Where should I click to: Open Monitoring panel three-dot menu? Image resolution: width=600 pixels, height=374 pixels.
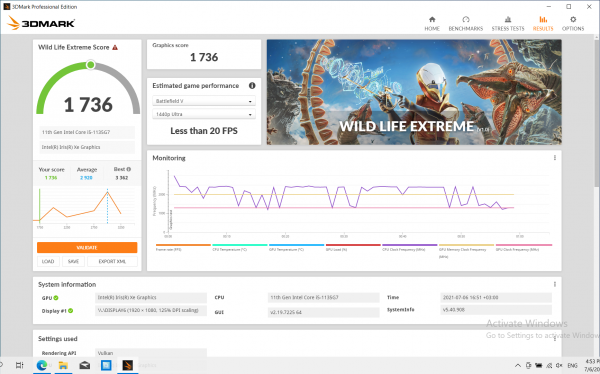coord(554,158)
